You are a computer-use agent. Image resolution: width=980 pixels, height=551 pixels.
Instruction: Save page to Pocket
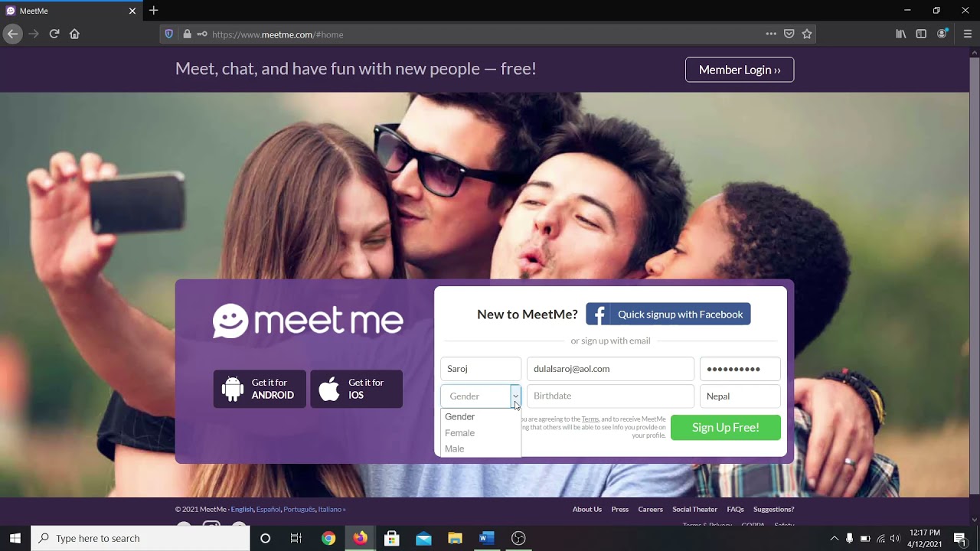[789, 34]
